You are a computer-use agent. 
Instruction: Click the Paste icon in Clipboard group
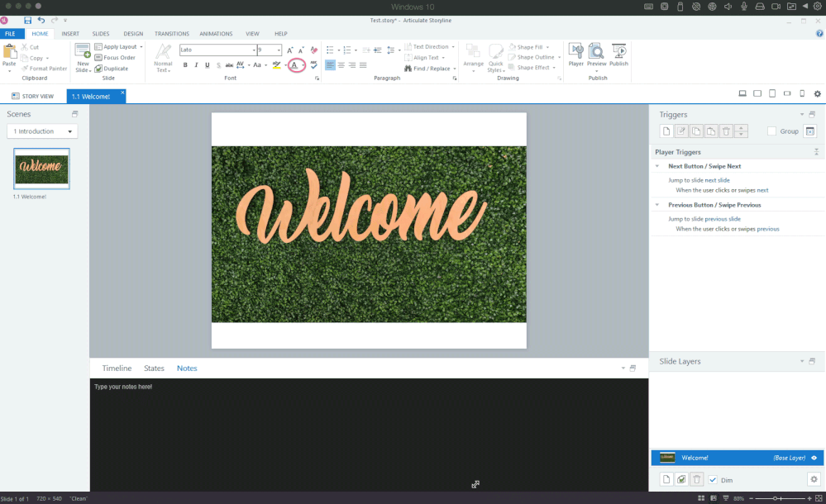tap(9, 53)
